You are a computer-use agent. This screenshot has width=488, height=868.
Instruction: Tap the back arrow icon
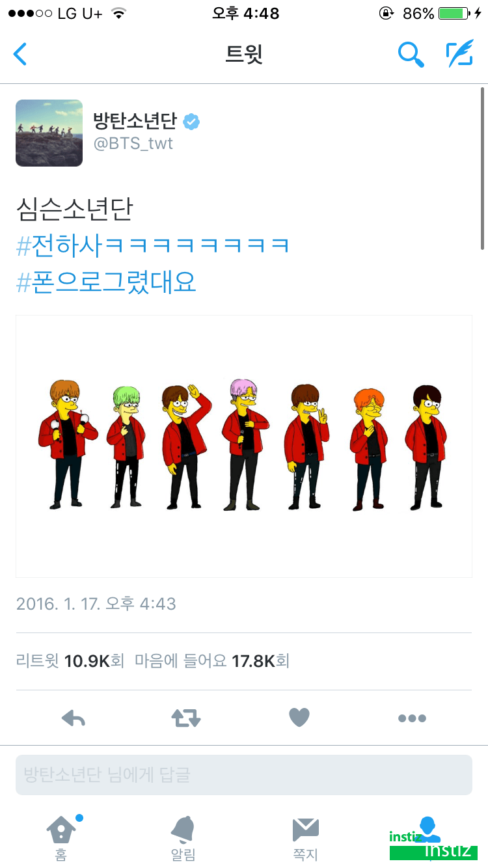click(x=20, y=54)
